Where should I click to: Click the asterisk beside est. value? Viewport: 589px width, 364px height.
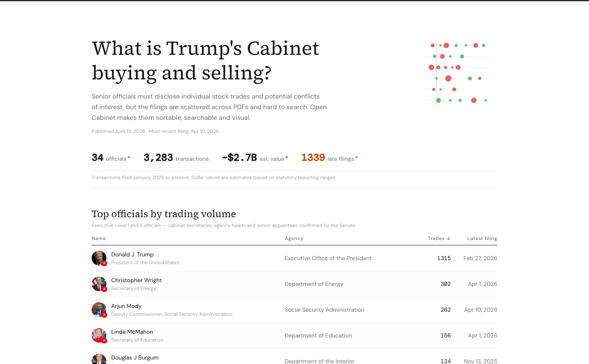[x=287, y=157]
